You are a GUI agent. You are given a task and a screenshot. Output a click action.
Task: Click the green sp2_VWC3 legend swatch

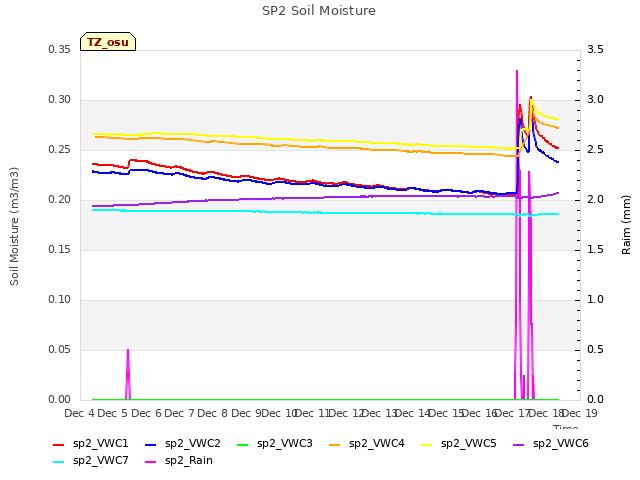[242, 444]
